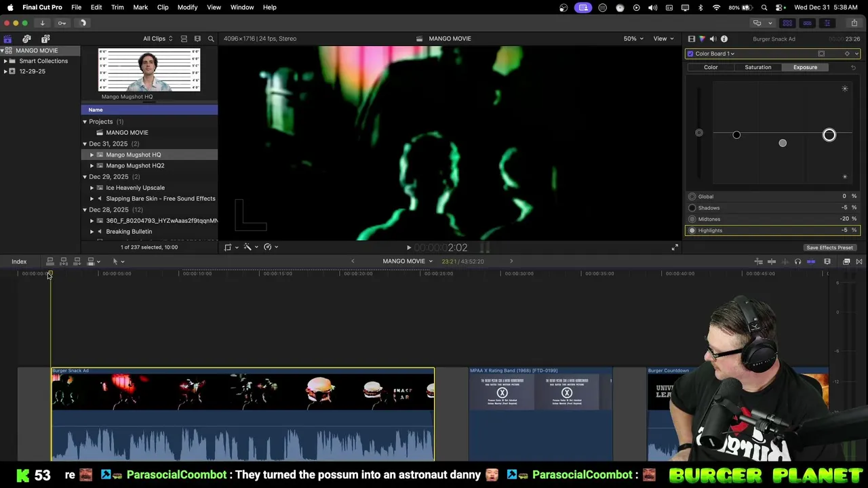Reset the Exposure controls
The image size is (868, 488).
(x=853, y=67)
